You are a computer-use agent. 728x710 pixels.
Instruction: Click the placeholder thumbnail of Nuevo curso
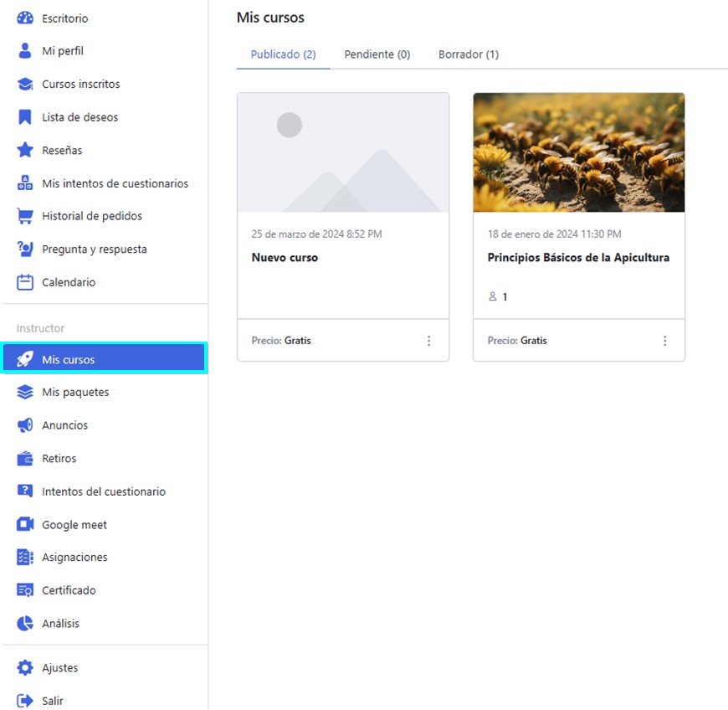(343, 152)
